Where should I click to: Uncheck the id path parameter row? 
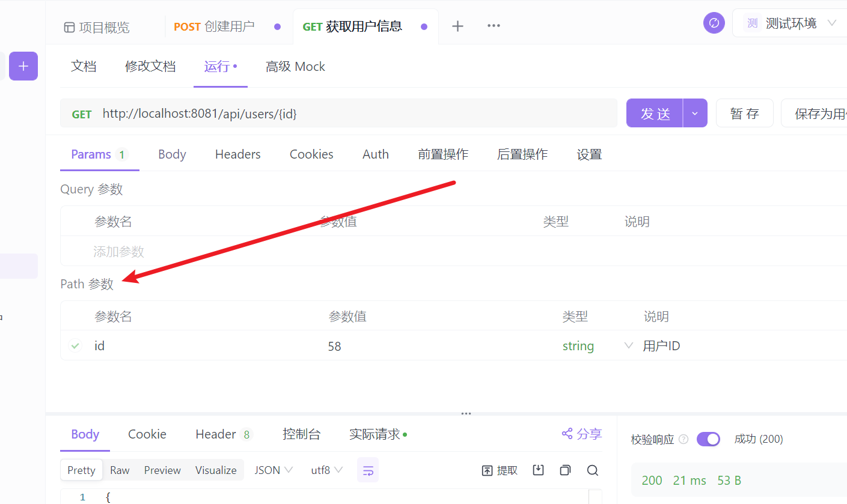pos(75,345)
